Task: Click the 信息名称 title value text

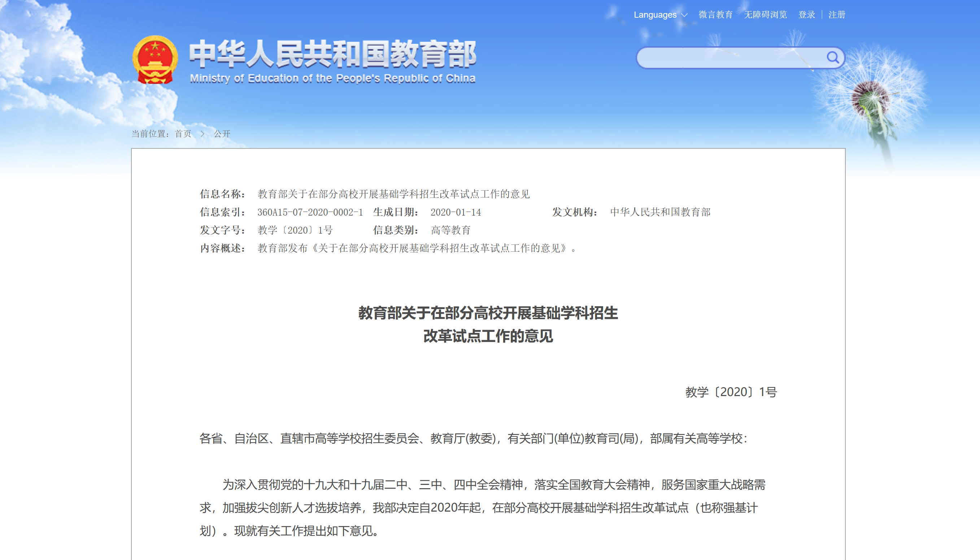Action: click(394, 194)
